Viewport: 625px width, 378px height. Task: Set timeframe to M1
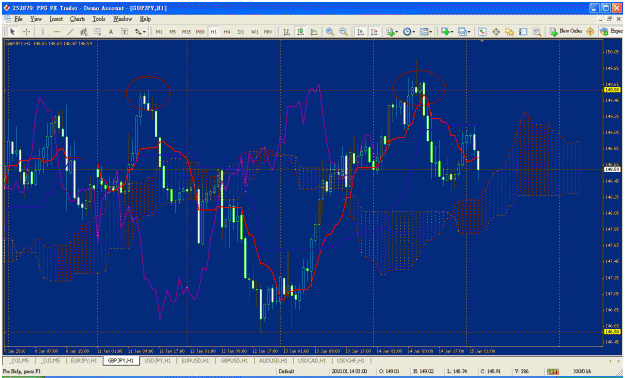(x=159, y=32)
